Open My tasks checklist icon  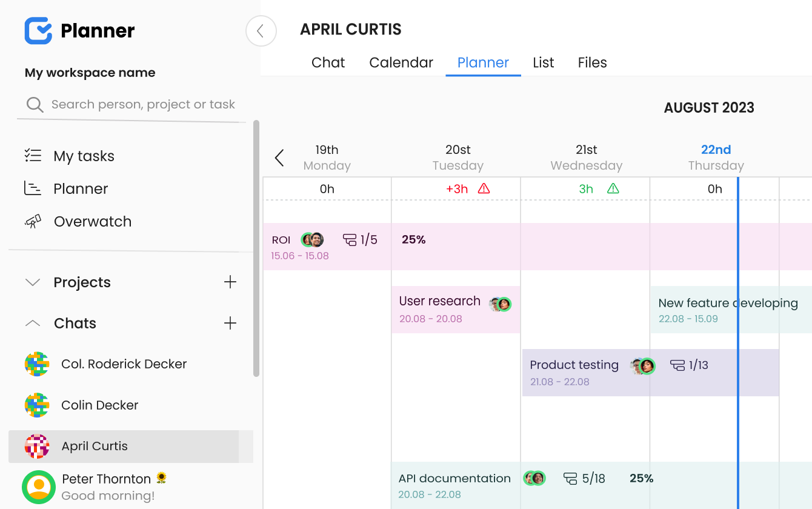[33, 156]
